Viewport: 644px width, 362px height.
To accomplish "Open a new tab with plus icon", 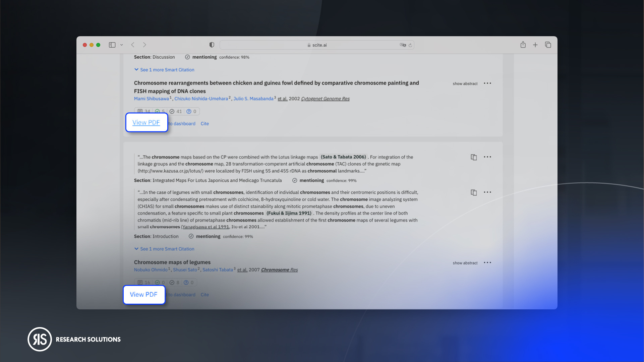I will click(535, 45).
